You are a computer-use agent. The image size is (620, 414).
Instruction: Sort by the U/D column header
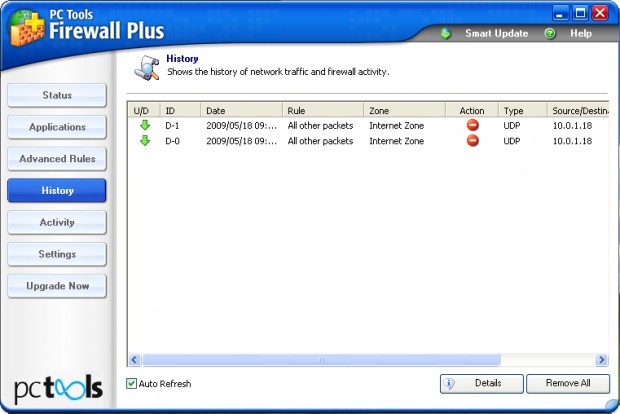click(x=144, y=110)
